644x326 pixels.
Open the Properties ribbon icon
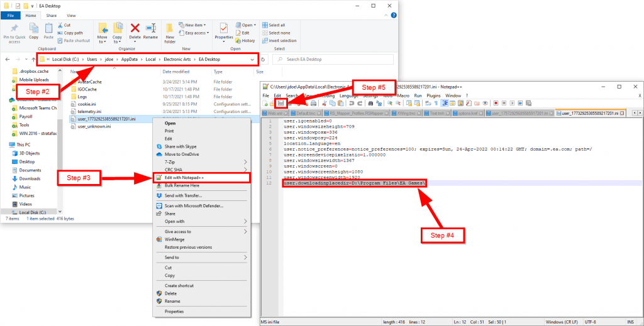click(x=224, y=28)
